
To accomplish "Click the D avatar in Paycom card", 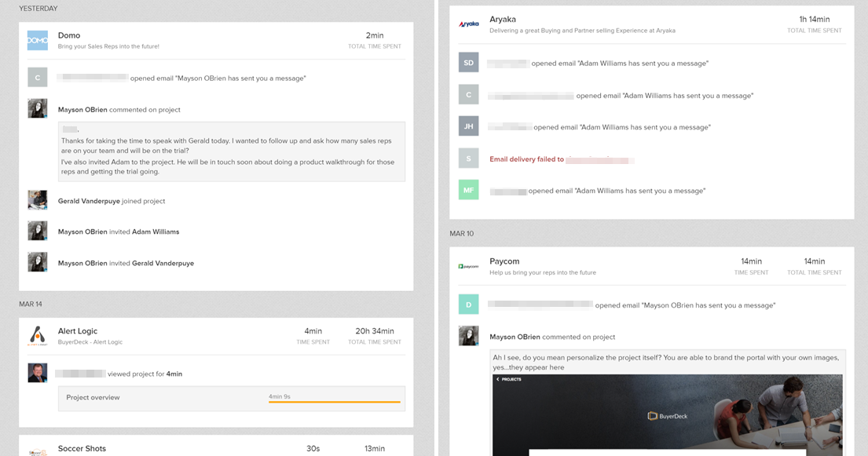I will [x=468, y=305].
